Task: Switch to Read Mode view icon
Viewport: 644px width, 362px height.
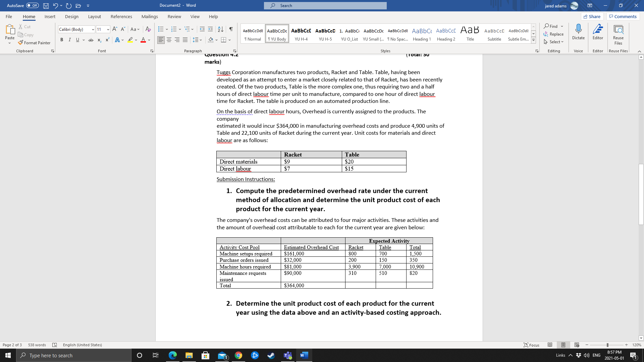Action: 550,345
